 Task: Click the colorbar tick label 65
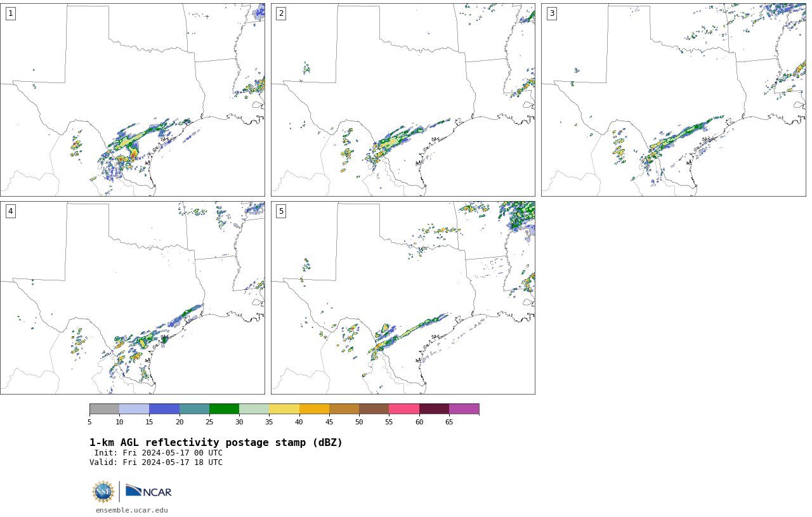[449, 422]
